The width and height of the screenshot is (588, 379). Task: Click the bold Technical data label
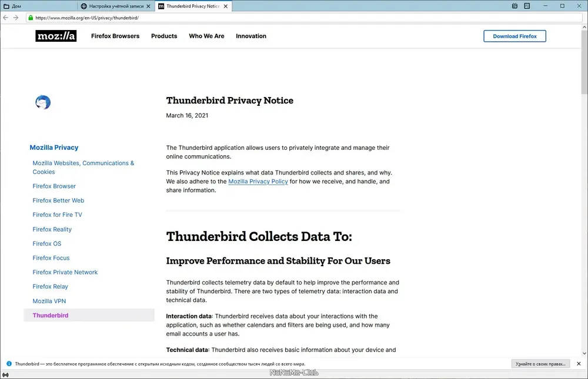(x=187, y=350)
